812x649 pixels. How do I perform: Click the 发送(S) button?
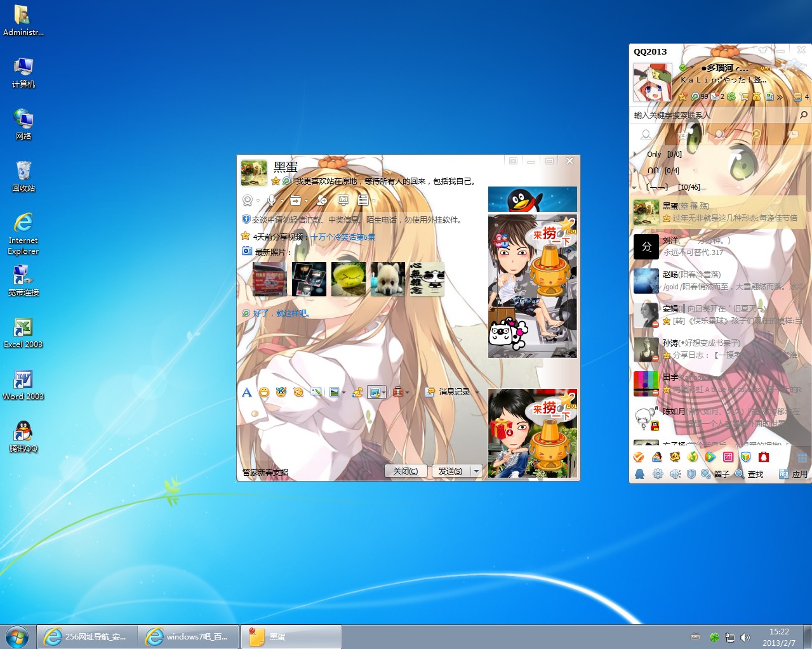coord(451,471)
